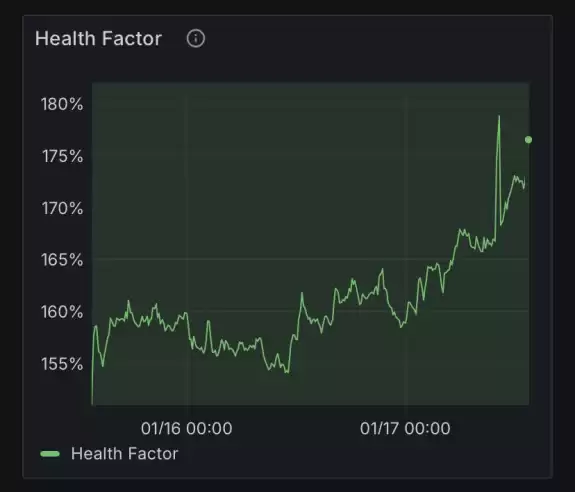
Task: Select the 180% y-axis label
Action: pyautogui.click(x=62, y=104)
